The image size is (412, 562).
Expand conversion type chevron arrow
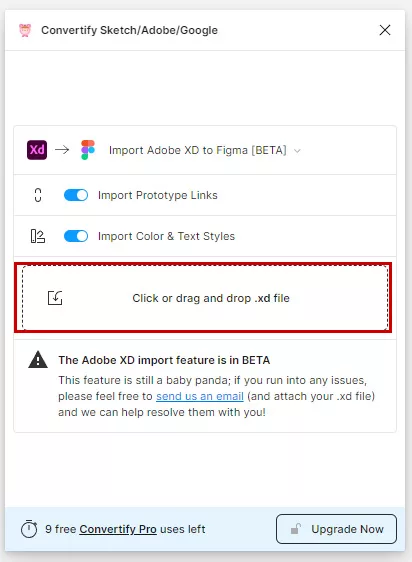coord(297,151)
